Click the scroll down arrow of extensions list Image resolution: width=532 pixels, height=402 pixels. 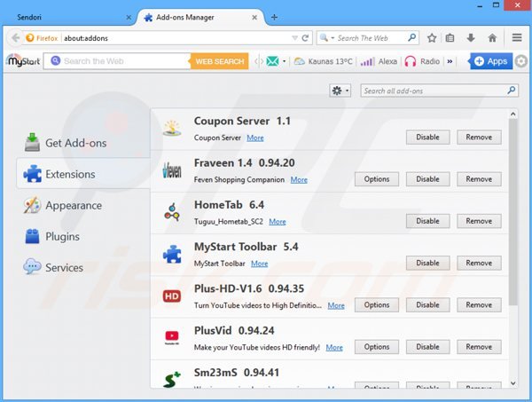pyautogui.click(x=513, y=383)
